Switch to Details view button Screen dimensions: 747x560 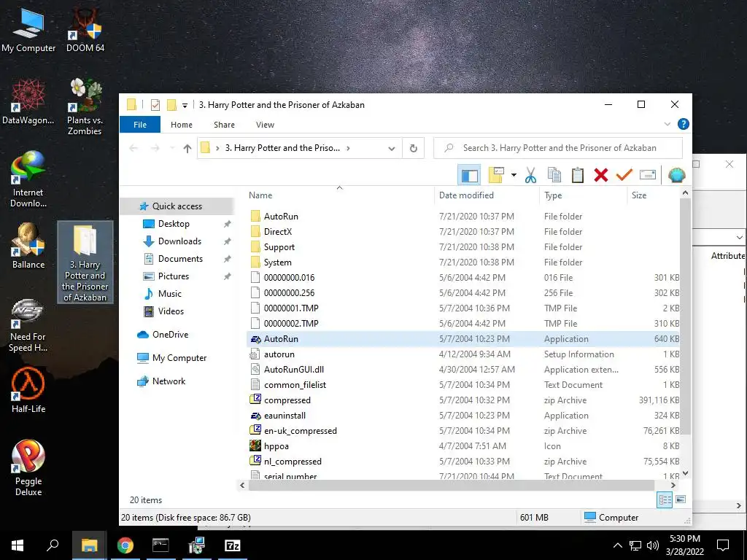[665, 499]
